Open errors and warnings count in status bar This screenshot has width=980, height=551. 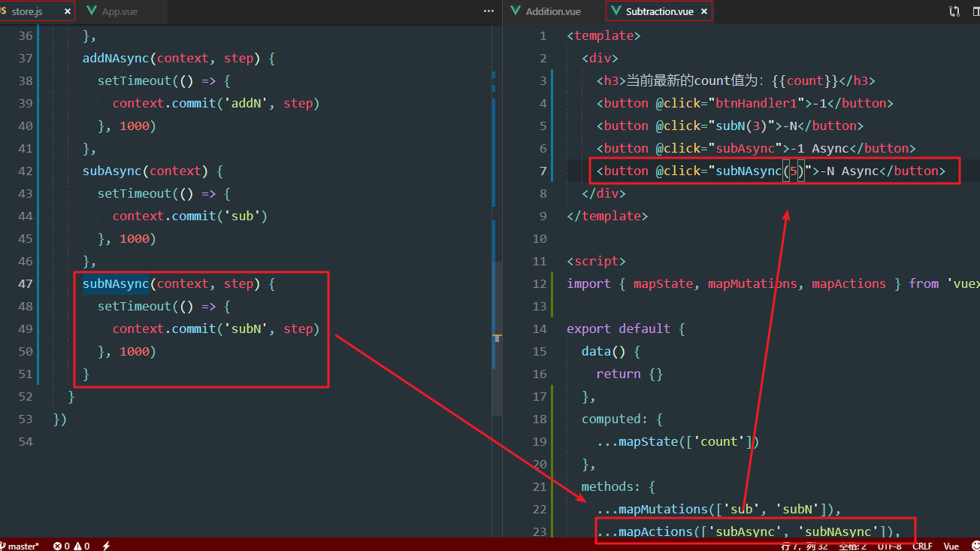71,546
